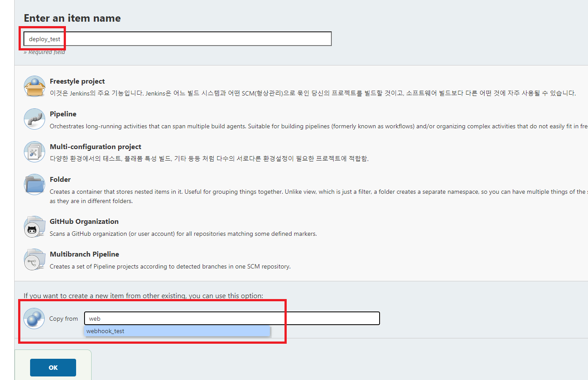The width and height of the screenshot is (588, 380).
Task: Click the Pipeline description beginning Orchestrates long-running
Action: click(319, 126)
